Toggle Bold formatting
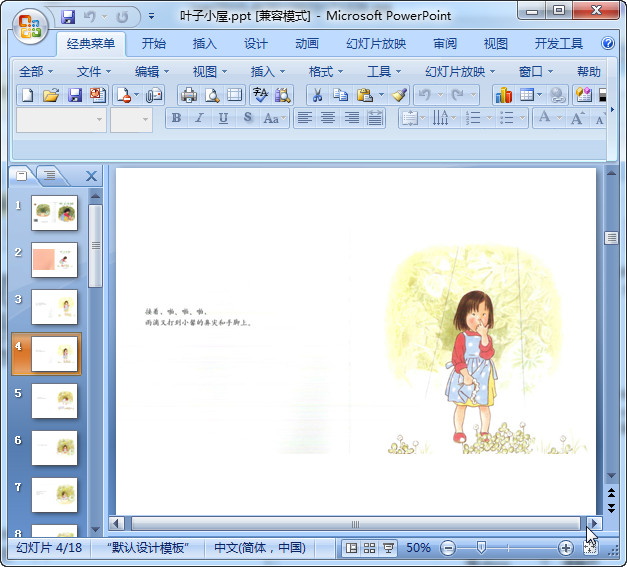This screenshot has width=627, height=567. click(176, 118)
